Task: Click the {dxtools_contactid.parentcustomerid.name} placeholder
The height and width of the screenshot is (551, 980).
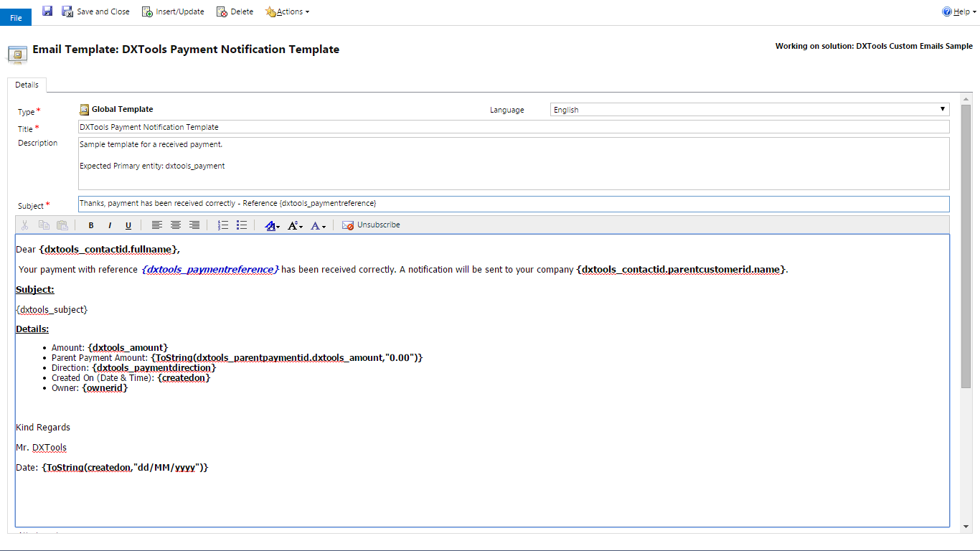Action: [x=681, y=270]
